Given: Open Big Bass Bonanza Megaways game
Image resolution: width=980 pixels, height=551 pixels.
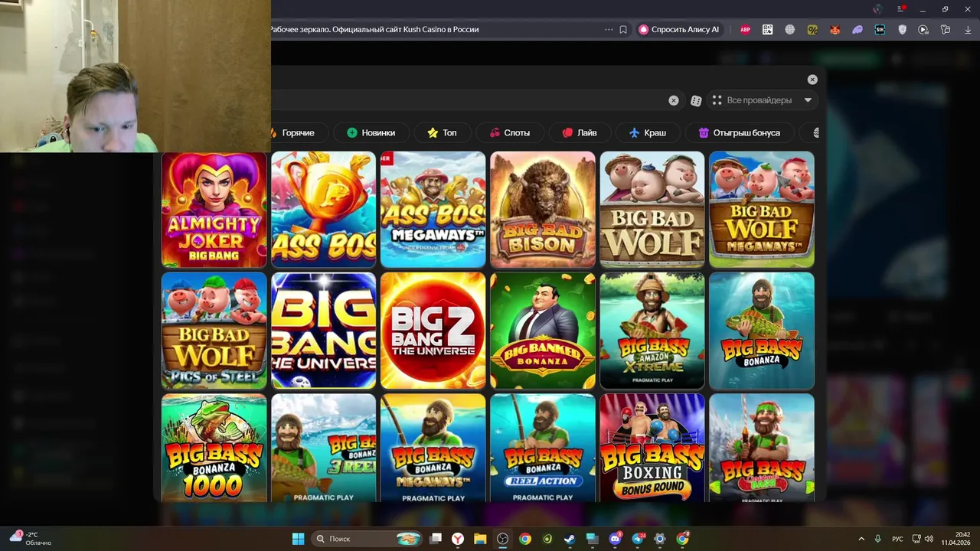Looking at the screenshot, I should point(433,448).
